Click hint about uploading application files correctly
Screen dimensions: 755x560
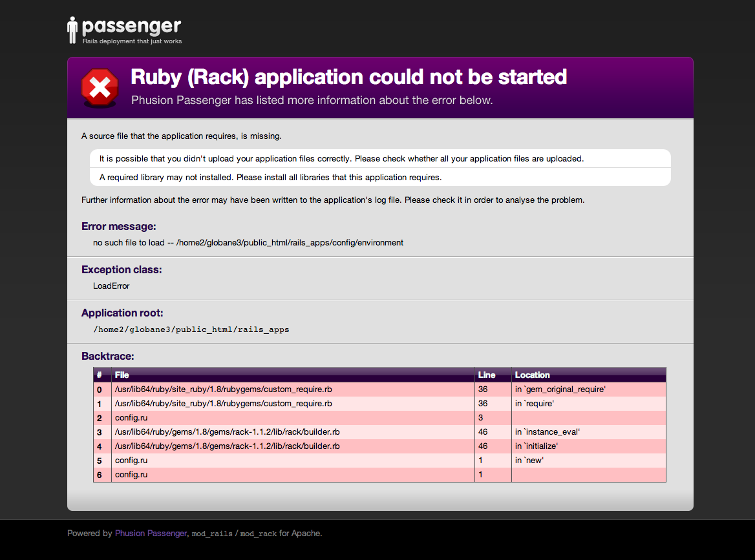(x=341, y=159)
